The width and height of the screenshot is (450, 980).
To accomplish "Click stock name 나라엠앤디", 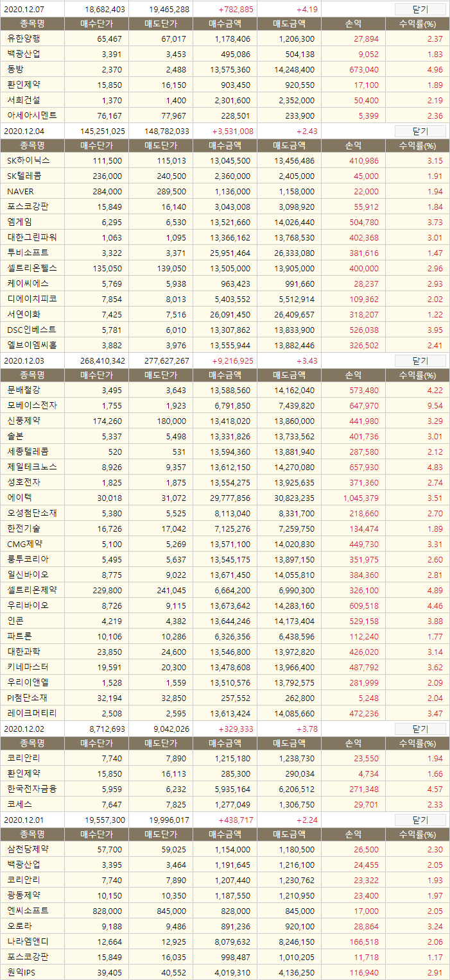I will click(x=28, y=942).
